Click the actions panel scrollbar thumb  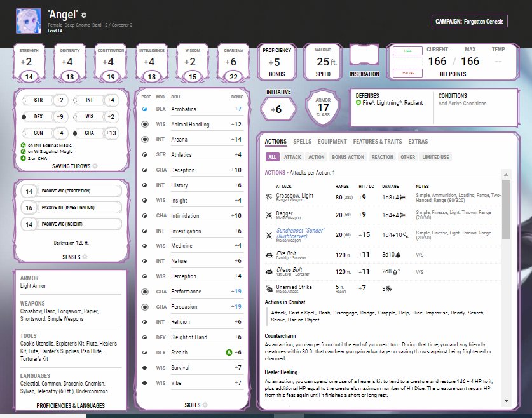(506, 209)
